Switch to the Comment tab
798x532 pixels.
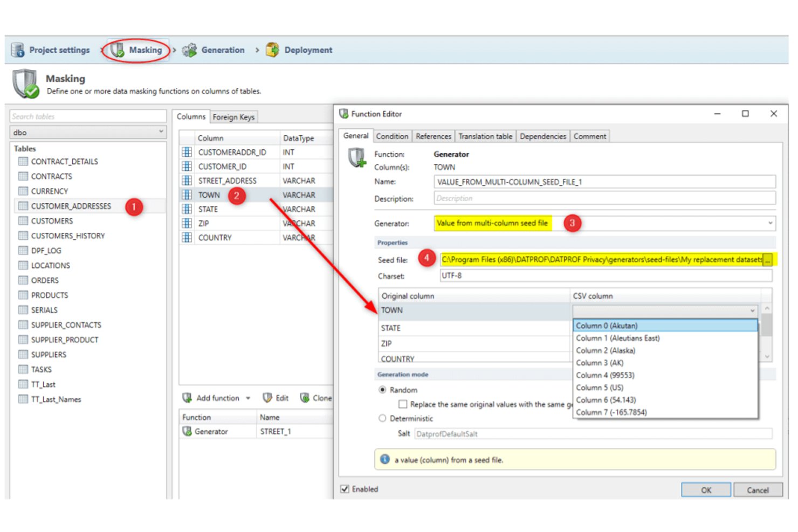(590, 136)
